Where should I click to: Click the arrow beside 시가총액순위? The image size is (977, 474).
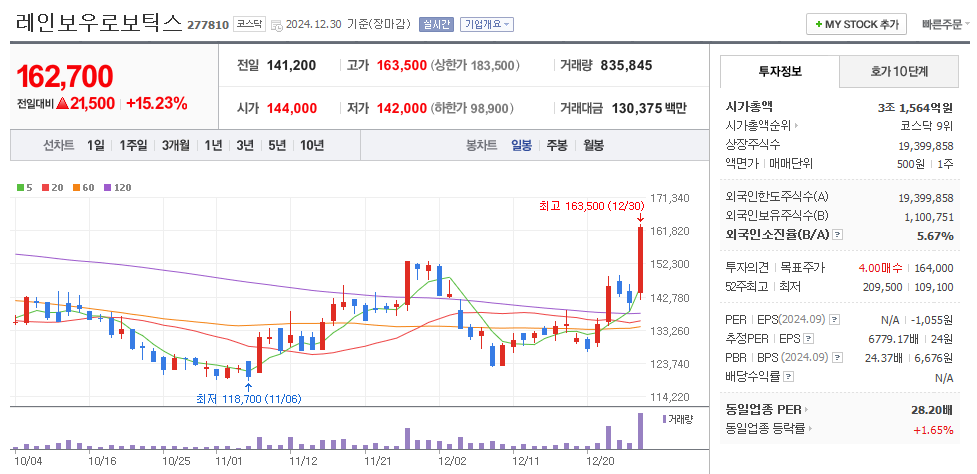pyautogui.click(x=796, y=126)
